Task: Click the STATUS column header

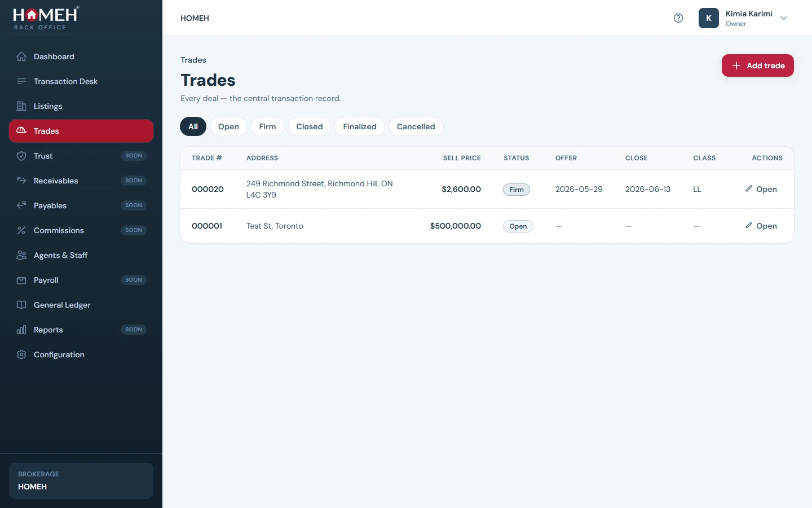Action: point(517,158)
